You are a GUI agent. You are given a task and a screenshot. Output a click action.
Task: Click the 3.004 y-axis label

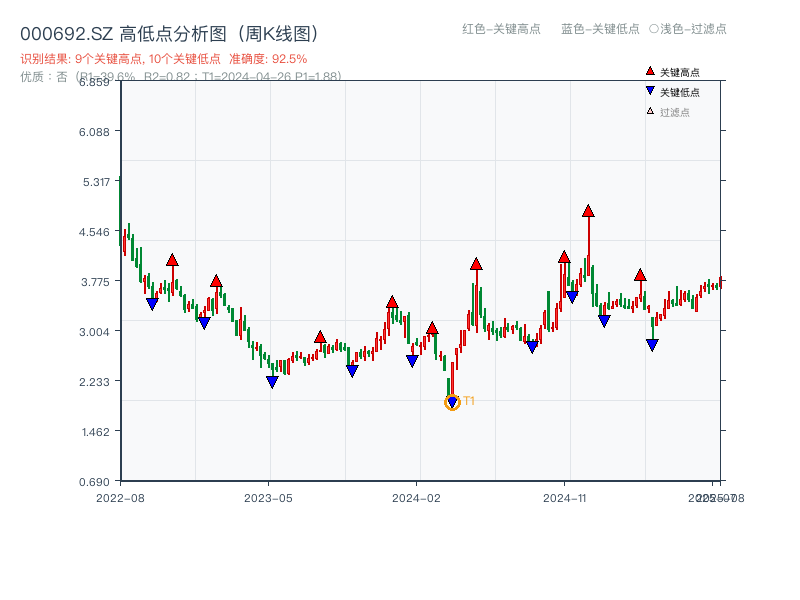tap(94, 332)
